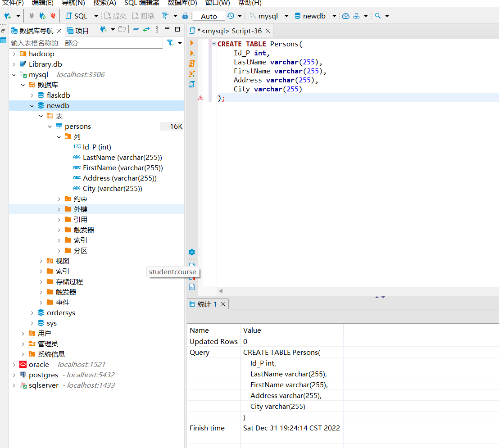This screenshot has height=448, width=499.
Task: Select the mysql active connection selector
Action: click(x=269, y=16)
